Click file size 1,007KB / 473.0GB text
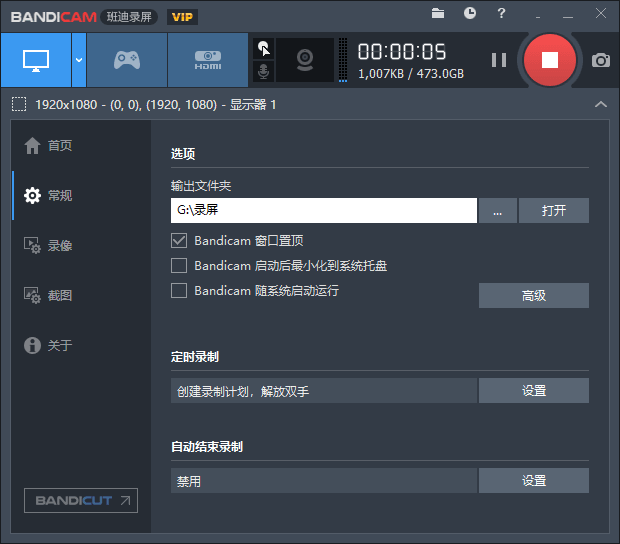This screenshot has width=620, height=544. [x=411, y=74]
